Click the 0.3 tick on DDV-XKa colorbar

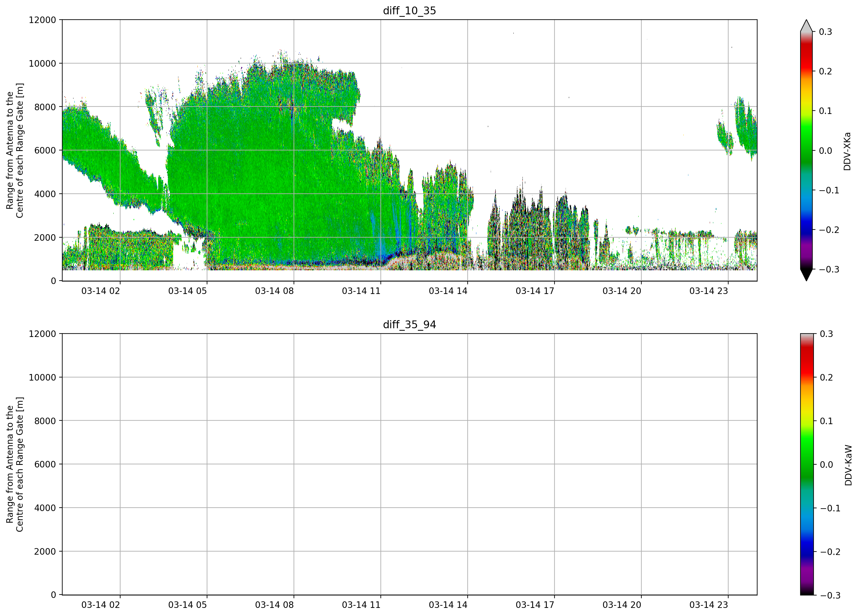[825, 32]
